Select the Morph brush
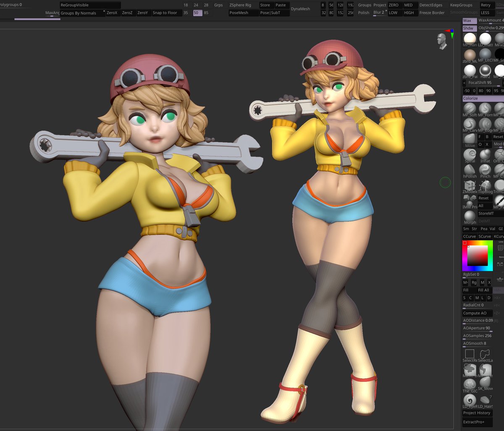This screenshot has height=431, width=504. [x=470, y=217]
